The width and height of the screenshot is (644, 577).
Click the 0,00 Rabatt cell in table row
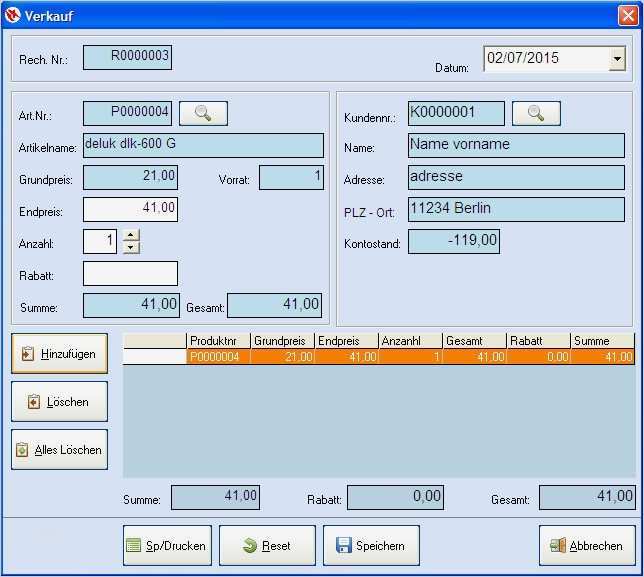pyautogui.click(x=538, y=356)
